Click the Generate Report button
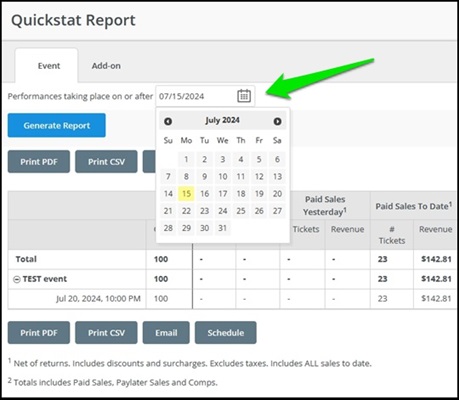Viewport: 459px width, 400px height. click(57, 125)
